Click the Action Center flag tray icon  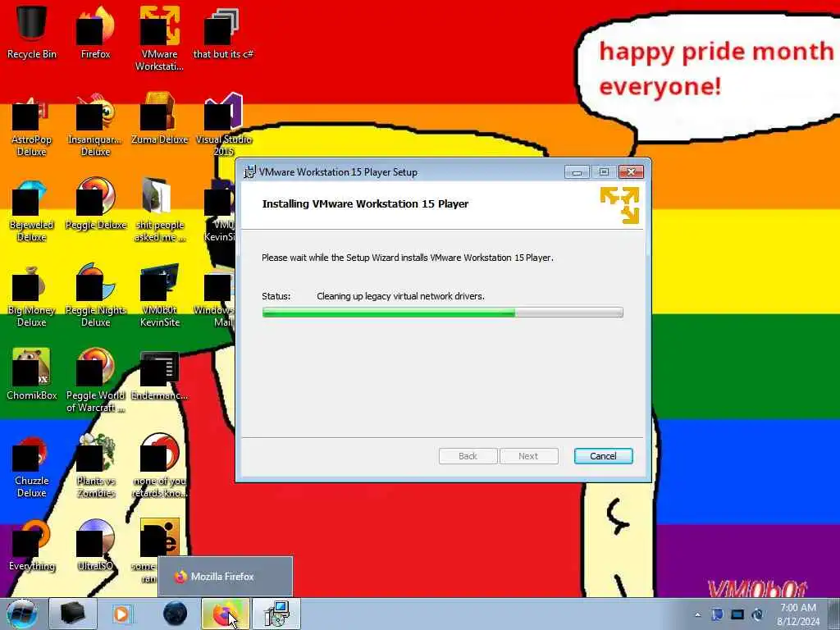(717, 614)
